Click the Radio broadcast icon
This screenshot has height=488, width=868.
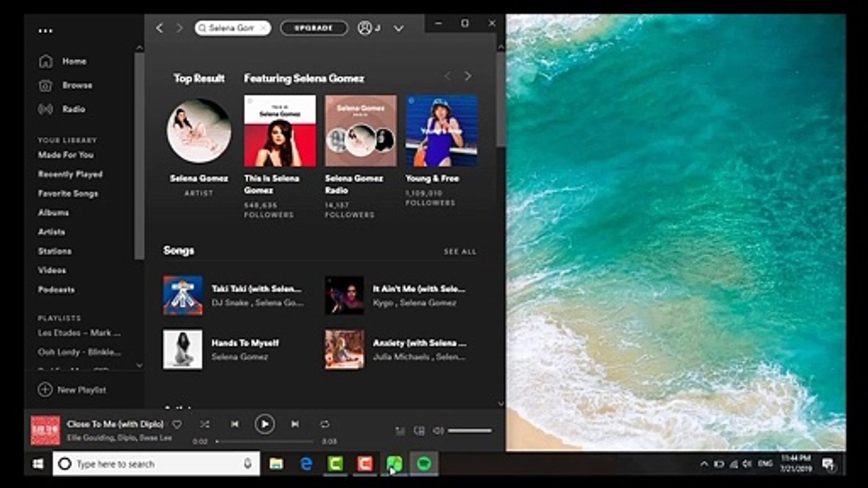45,109
